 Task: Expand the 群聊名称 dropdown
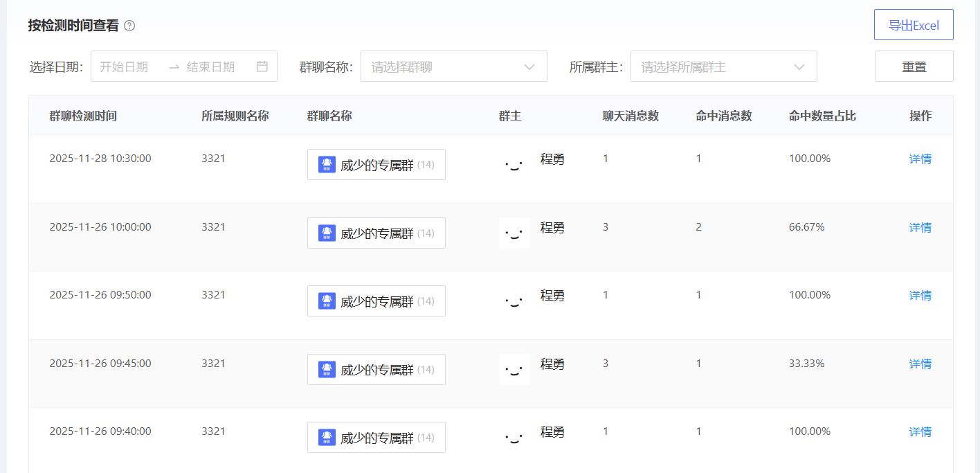[x=453, y=66]
